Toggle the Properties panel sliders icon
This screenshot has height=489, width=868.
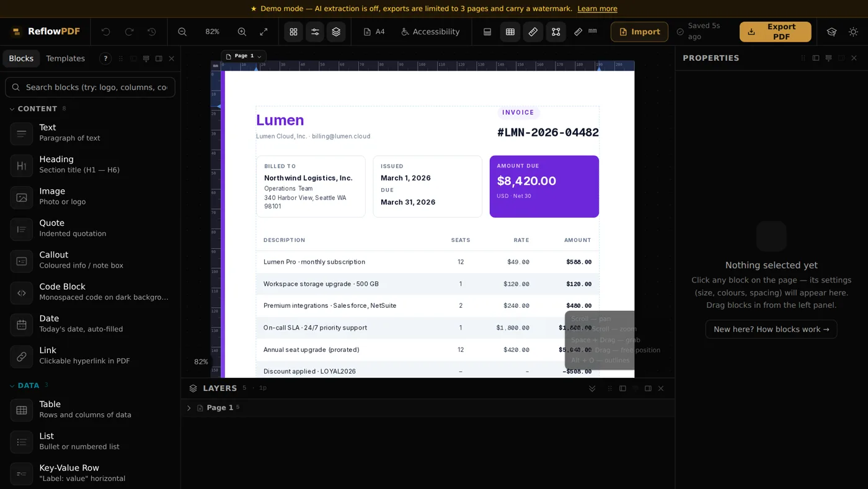315,32
